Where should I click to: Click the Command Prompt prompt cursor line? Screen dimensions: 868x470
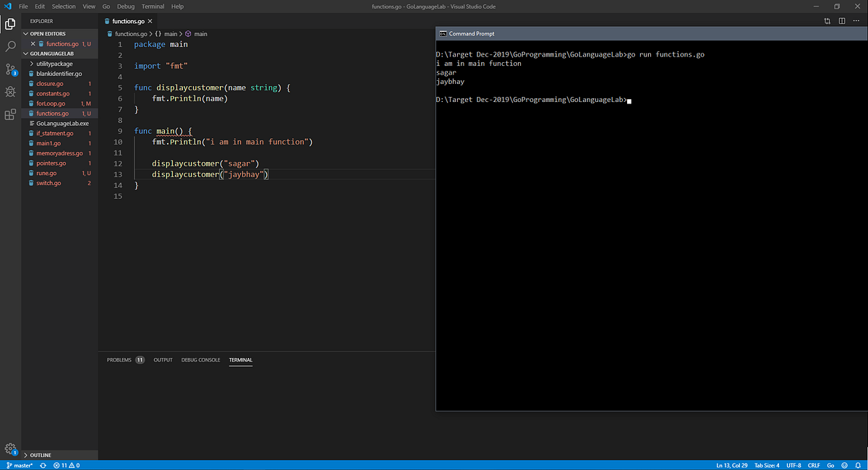[x=535, y=101]
